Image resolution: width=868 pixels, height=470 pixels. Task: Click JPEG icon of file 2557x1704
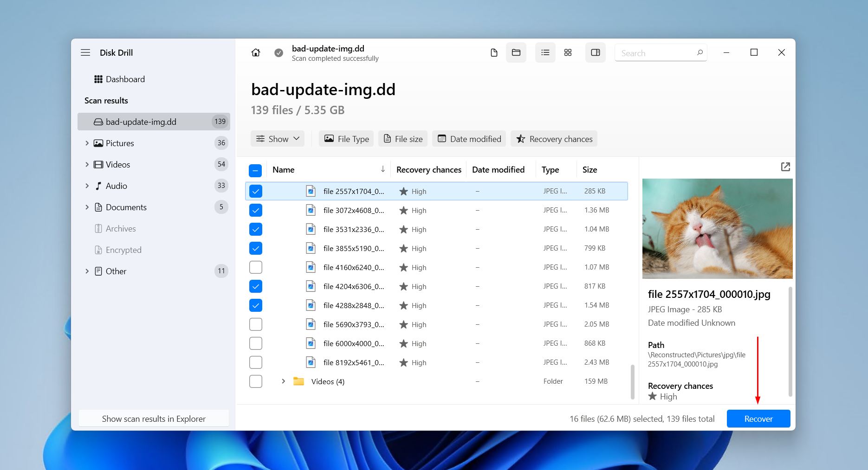click(311, 191)
